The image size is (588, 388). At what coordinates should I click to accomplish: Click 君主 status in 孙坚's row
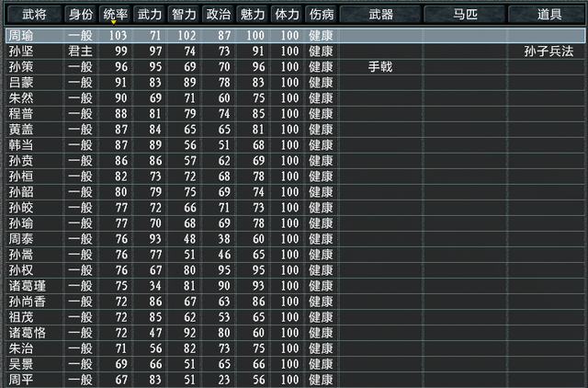point(80,51)
